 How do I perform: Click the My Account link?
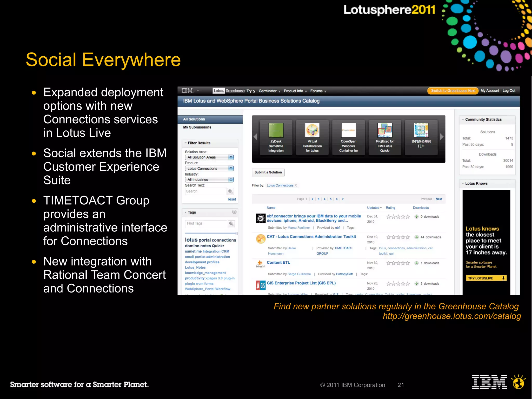tap(490, 91)
